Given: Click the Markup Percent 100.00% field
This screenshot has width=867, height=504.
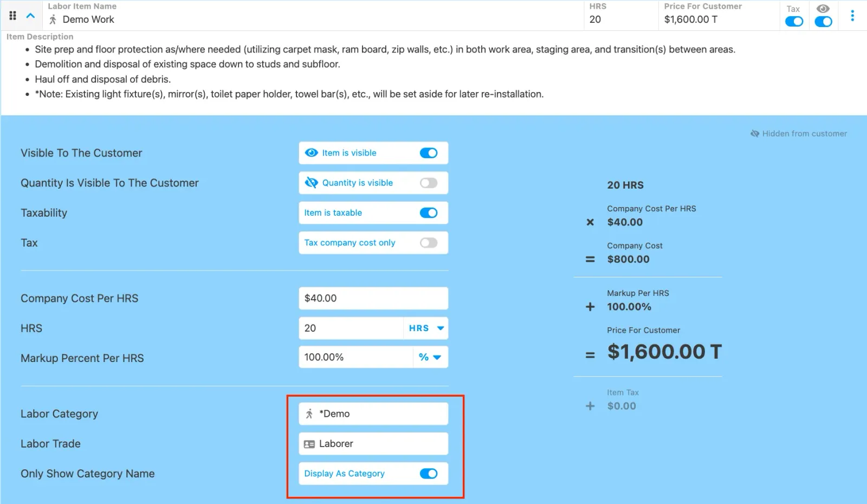Looking at the screenshot, I should [355, 357].
